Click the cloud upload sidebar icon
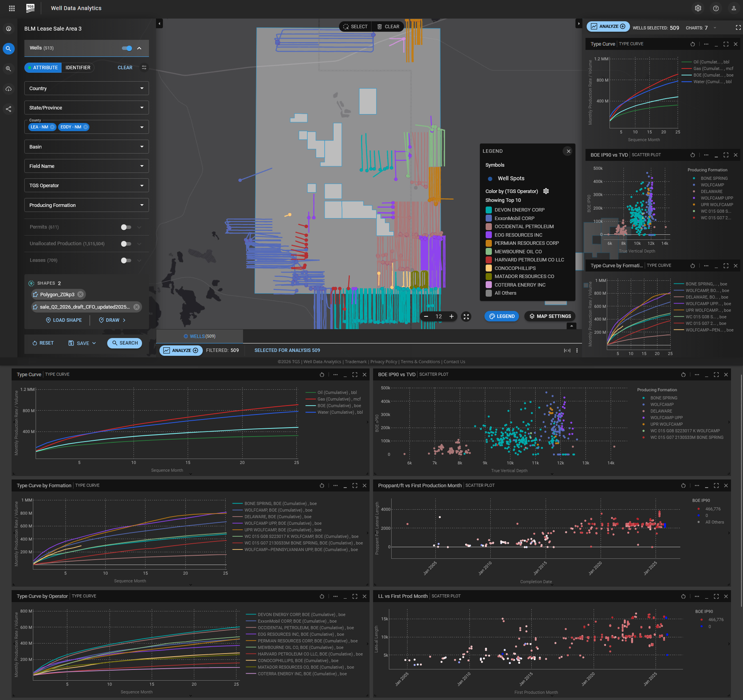The image size is (743, 700). tap(8, 89)
